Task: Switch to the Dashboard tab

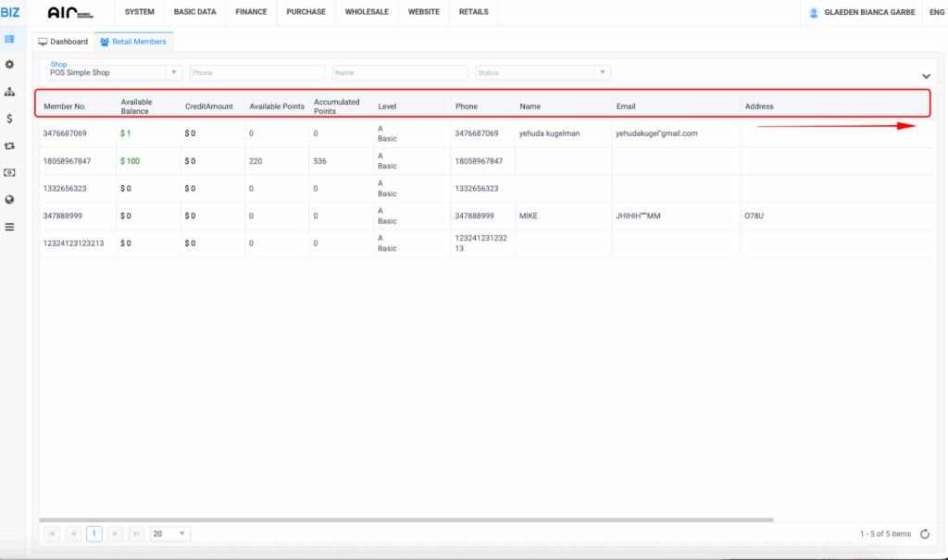Action: click(x=63, y=42)
